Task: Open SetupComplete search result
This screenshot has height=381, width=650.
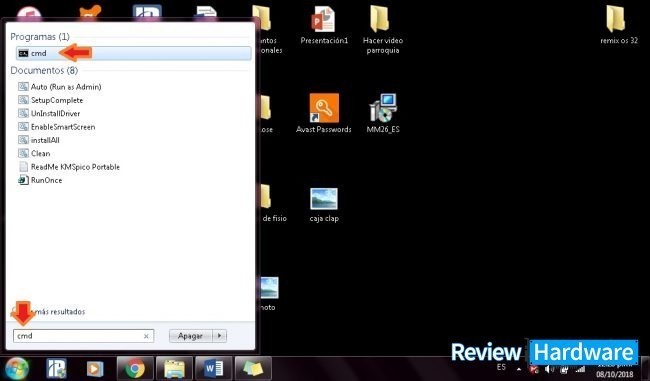Action: (x=51, y=100)
